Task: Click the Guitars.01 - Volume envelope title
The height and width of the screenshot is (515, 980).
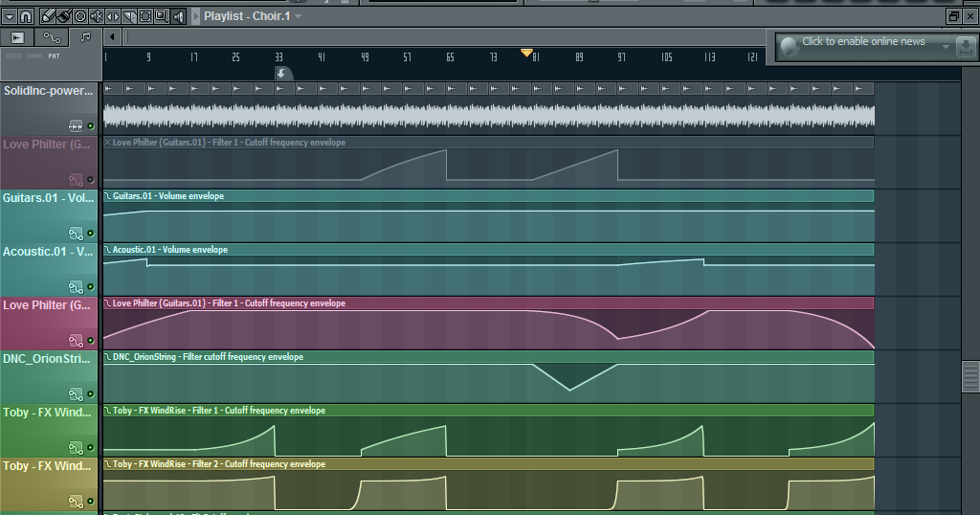Action: tap(168, 196)
